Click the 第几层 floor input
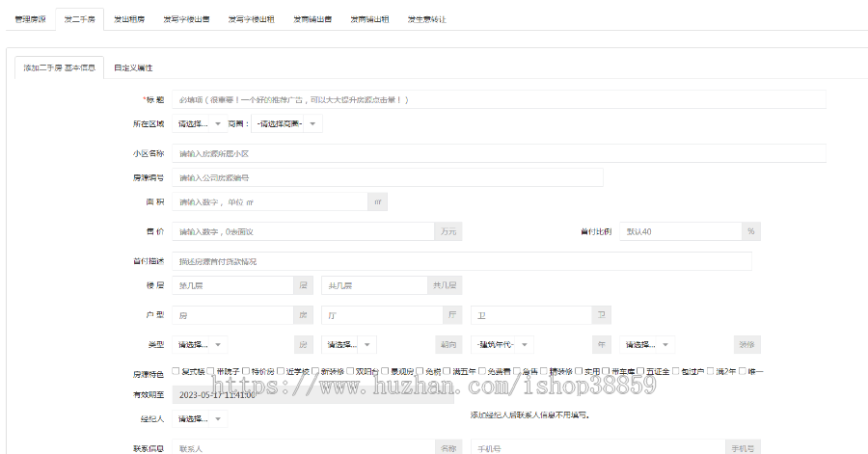This screenshot has height=454, width=868. [x=232, y=285]
